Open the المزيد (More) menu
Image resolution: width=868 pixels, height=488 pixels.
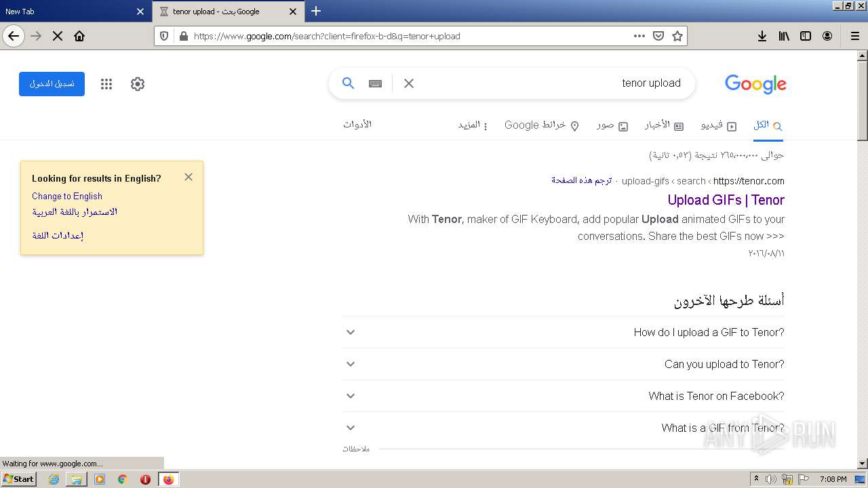[473, 125]
